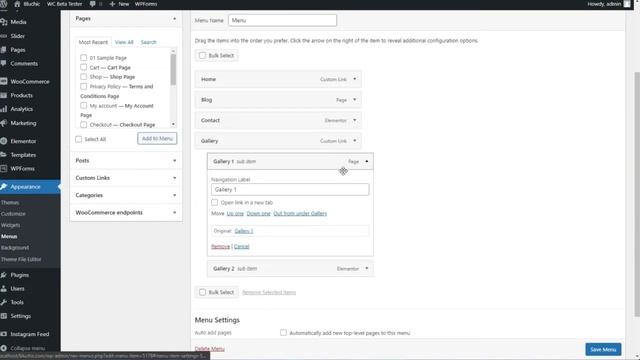Expand the Gallery 2 sub item arrow

point(367,269)
